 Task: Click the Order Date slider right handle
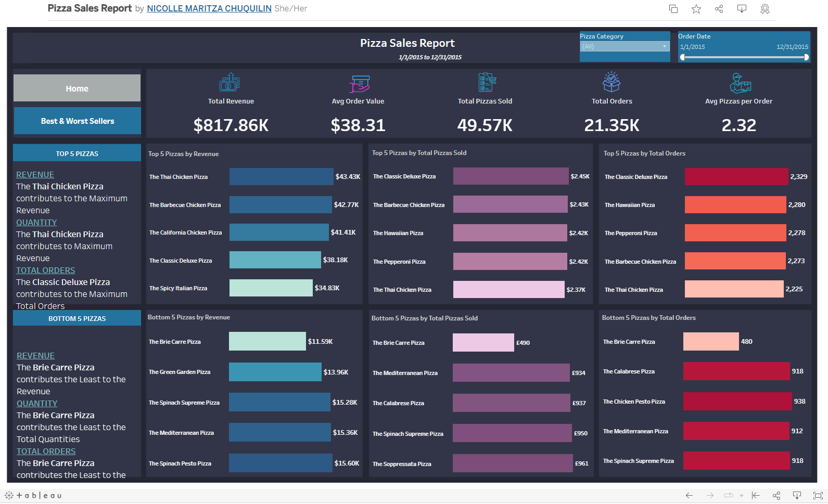[x=806, y=57]
